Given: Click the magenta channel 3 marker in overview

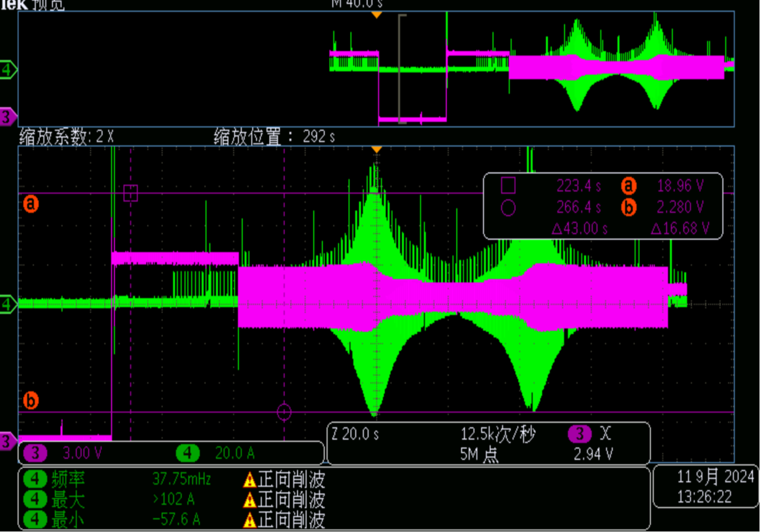Looking at the screenshot, I should coord(7,117).
